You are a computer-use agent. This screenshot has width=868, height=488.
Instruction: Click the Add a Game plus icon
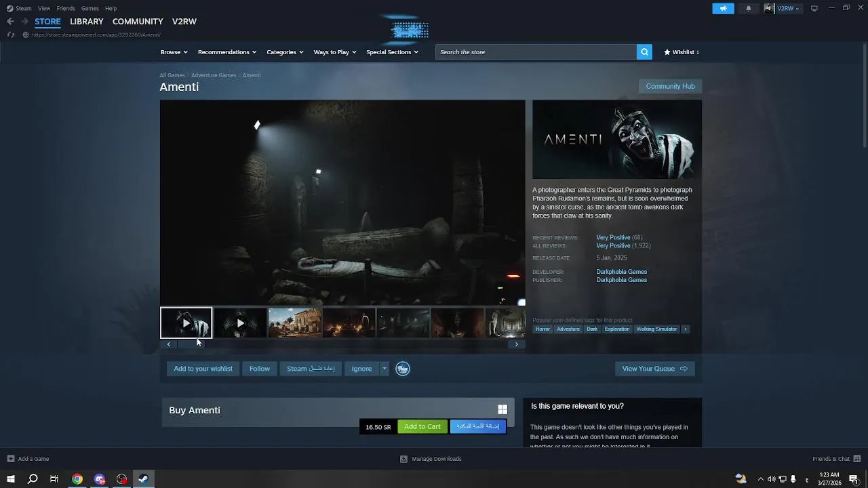pos(10,459)
